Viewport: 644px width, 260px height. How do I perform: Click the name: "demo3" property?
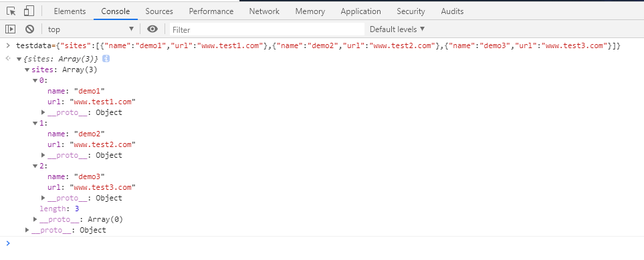click(x=76, y=176)
